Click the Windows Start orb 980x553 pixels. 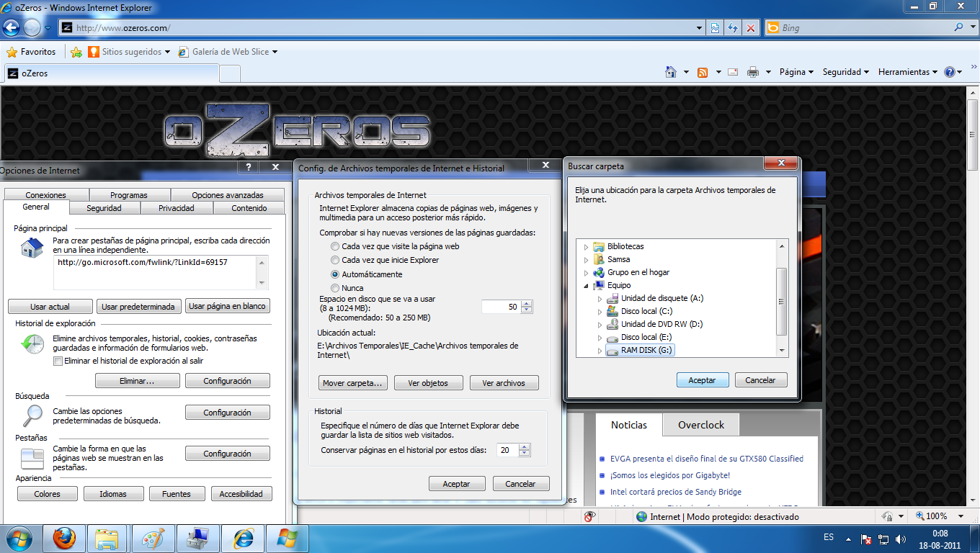point(18,538)
